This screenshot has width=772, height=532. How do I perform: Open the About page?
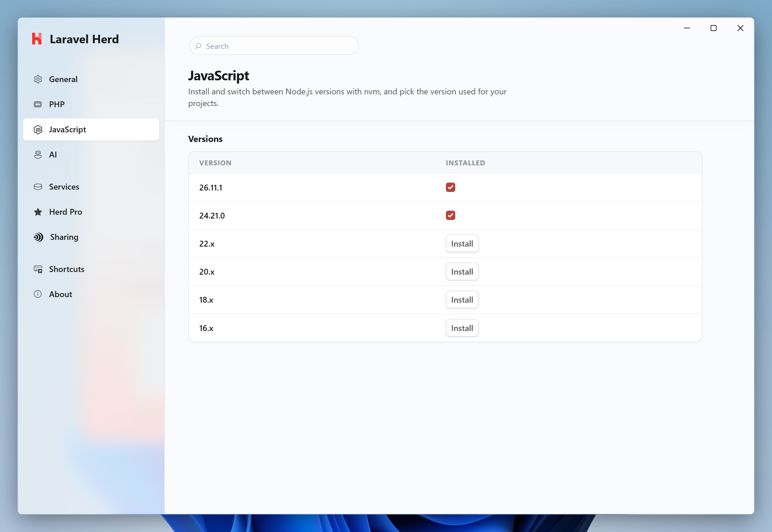point(91,294)
